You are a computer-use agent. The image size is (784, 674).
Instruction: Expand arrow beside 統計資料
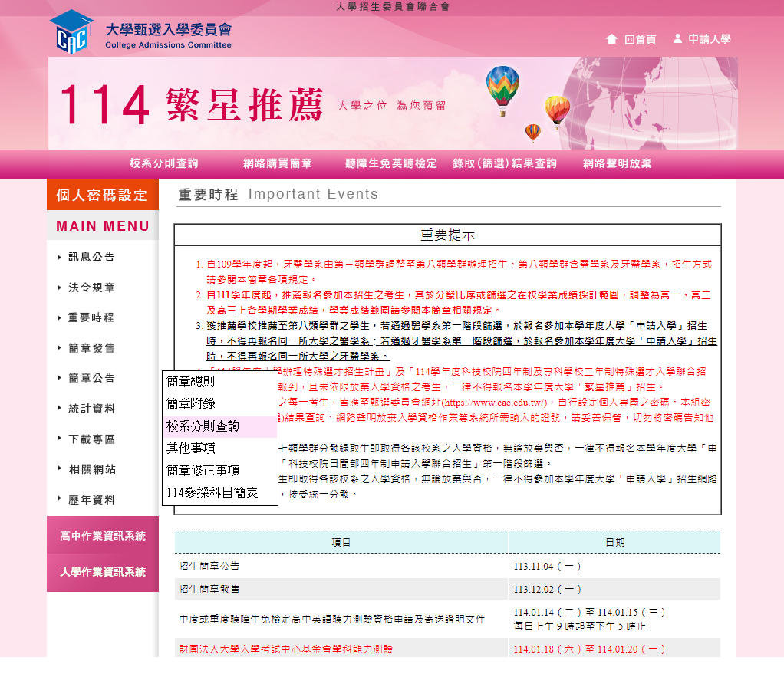pyautogui.click(x=59, y=408)
